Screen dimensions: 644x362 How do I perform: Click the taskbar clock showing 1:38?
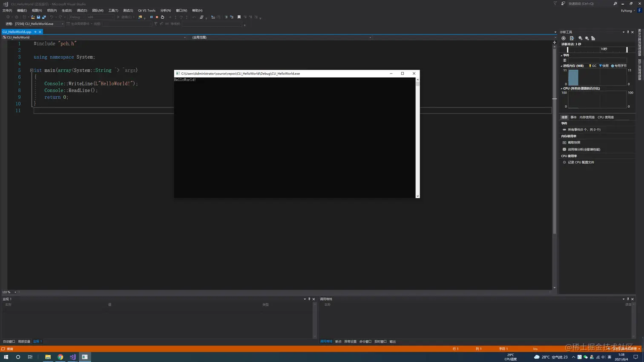tap(621, 357)
